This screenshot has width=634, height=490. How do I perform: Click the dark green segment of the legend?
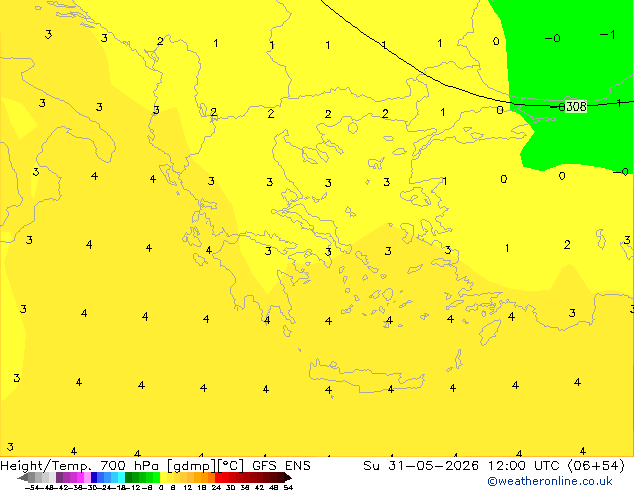(x=129, y=477)
